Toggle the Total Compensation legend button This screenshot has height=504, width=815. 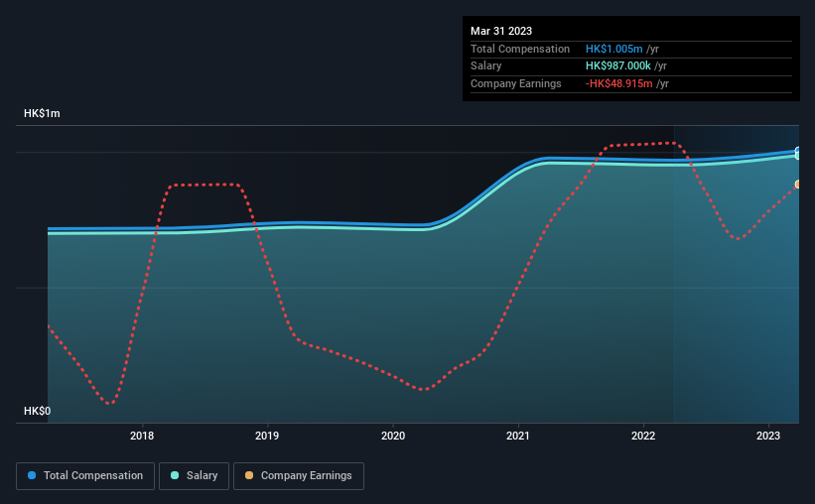click(85, 476)
